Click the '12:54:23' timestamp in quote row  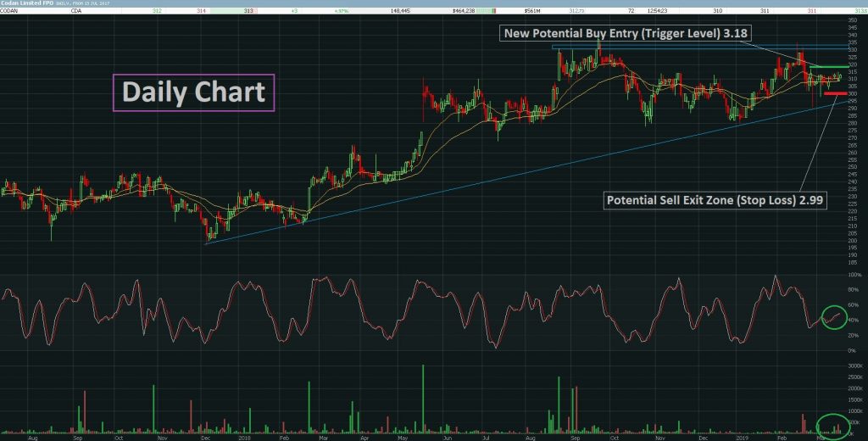657,10
